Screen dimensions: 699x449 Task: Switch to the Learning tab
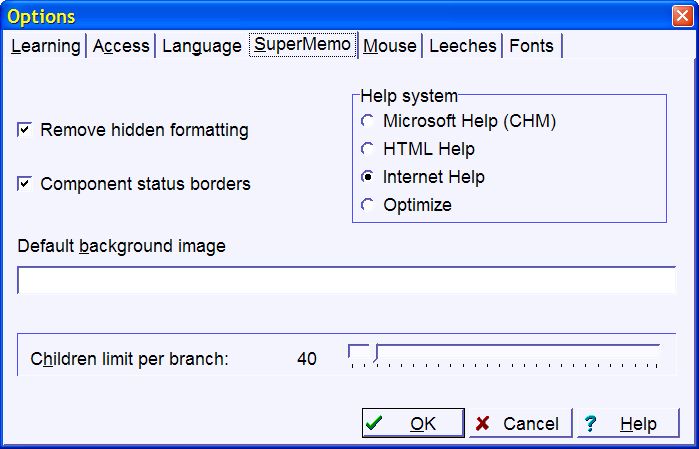click(x=45, y=45)
